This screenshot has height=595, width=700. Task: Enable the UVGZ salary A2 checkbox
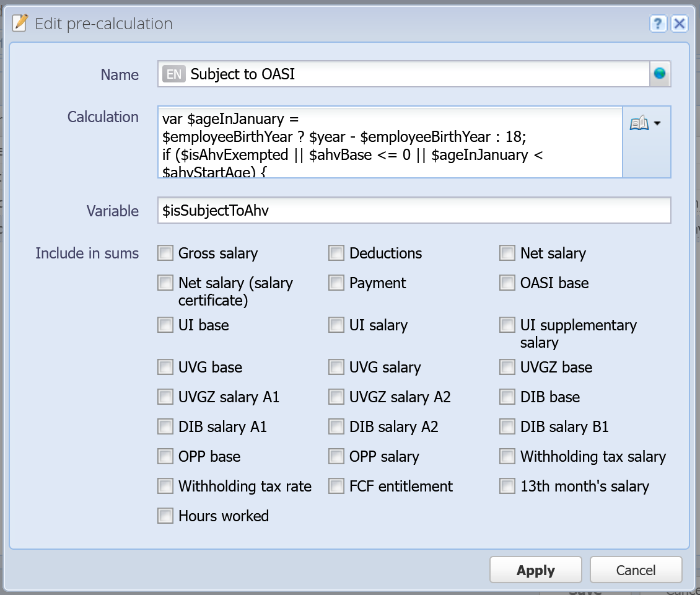pyautogui.click(x=336, y=397)
